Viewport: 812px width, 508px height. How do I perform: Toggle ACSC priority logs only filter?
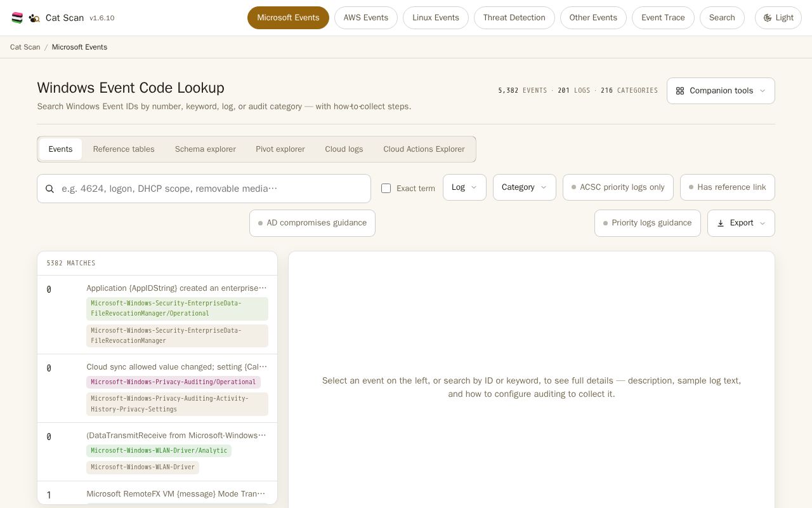618,187
